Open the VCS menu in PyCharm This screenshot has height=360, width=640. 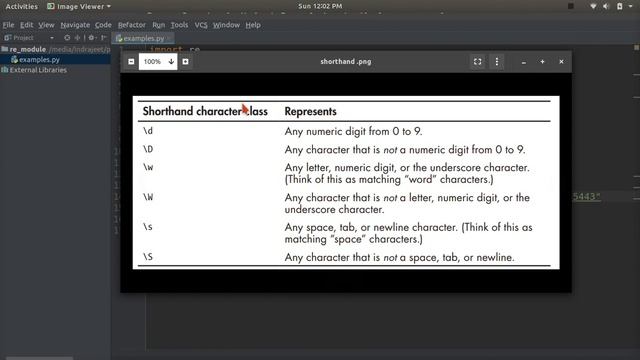click(201, 25)
